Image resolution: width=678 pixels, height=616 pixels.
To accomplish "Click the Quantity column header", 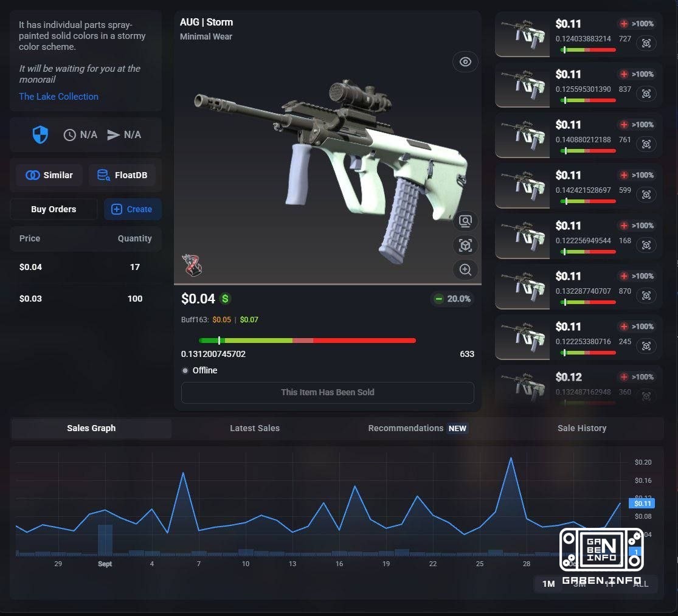I will point(135,238).
